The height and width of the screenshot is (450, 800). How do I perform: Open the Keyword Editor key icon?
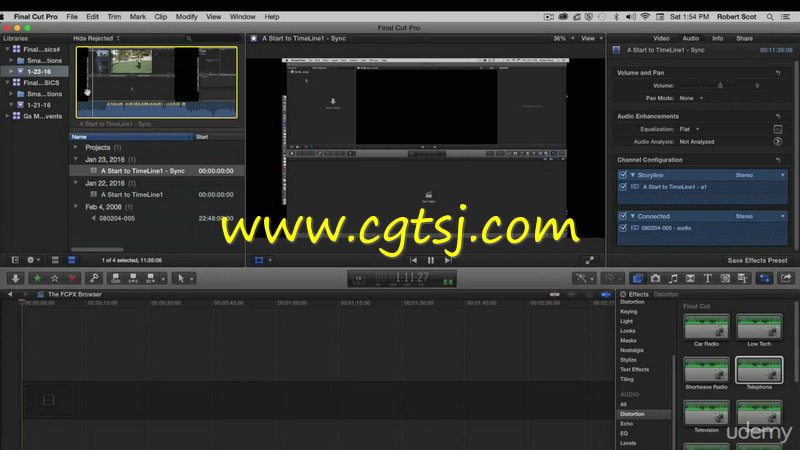[x=94, y=279]
